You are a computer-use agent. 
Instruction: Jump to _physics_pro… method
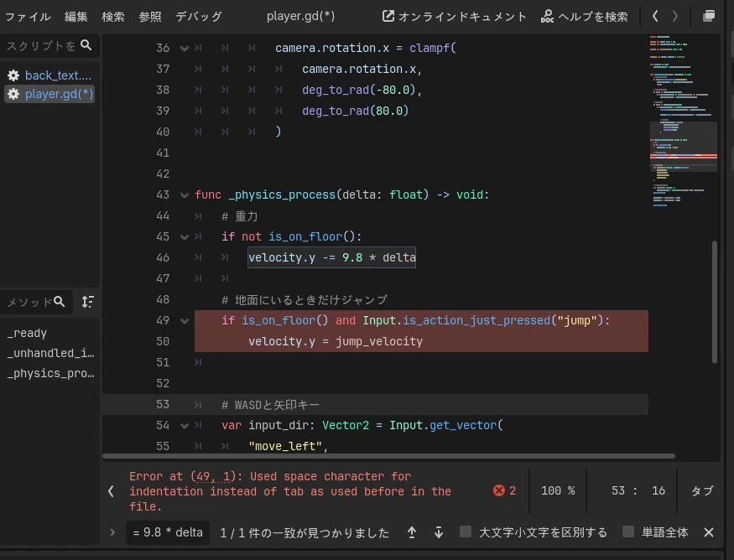(x=50, y=373)
